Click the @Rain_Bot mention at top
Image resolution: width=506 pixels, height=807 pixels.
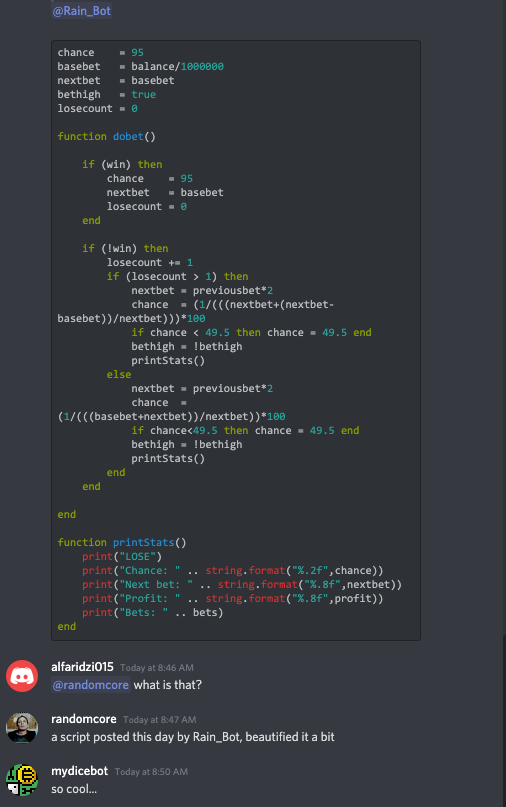point(81,11)
